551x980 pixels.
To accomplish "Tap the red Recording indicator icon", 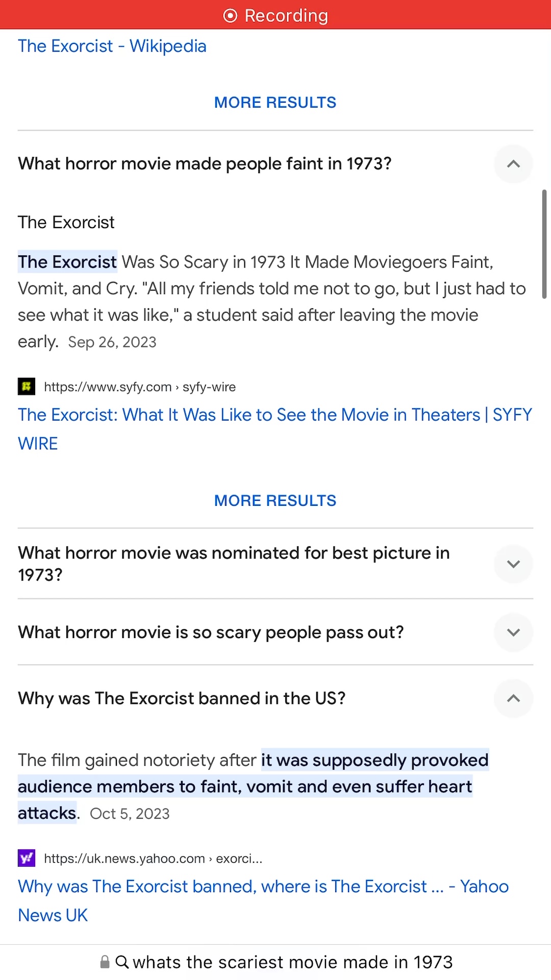I will [x=231, y=16].
